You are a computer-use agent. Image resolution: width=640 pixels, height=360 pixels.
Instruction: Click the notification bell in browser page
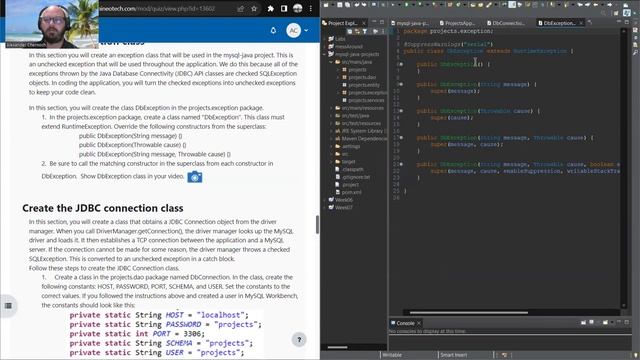click(273, 30)
